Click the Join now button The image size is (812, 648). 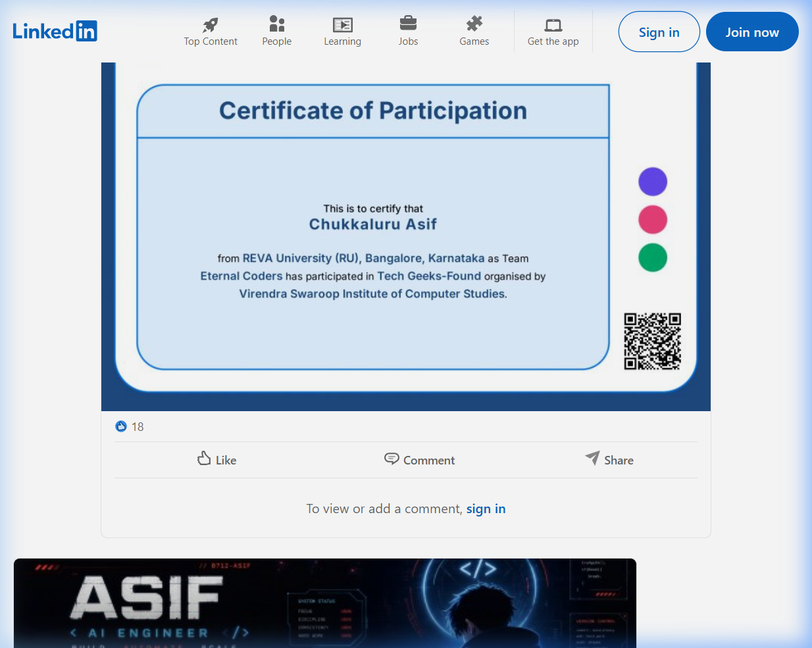[752, 32]
